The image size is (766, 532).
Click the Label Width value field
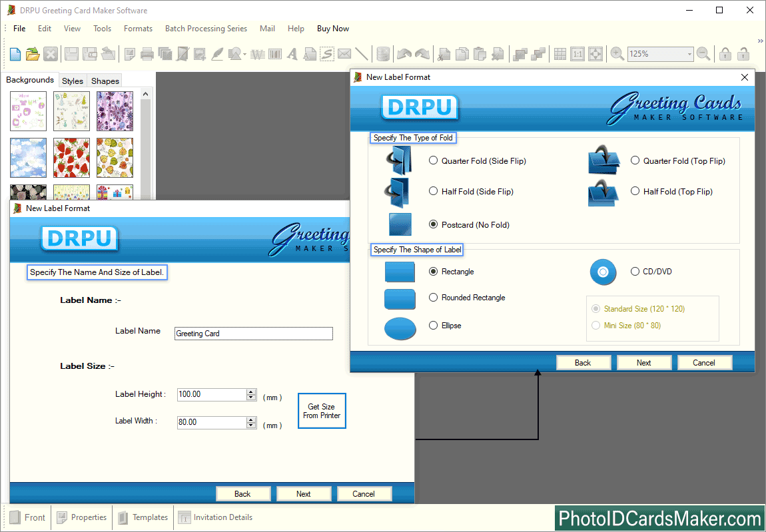[x=212, y=422]
